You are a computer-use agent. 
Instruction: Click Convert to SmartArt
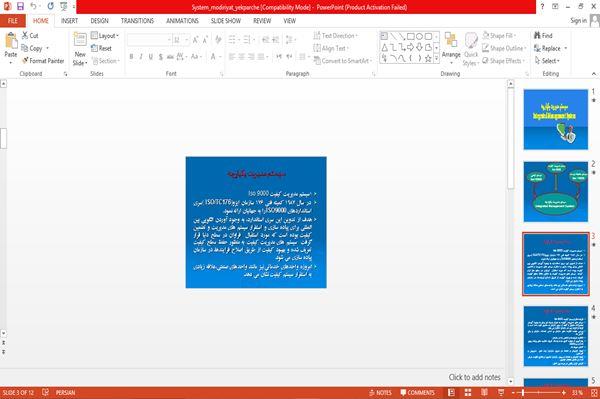[x=342, y=61]
